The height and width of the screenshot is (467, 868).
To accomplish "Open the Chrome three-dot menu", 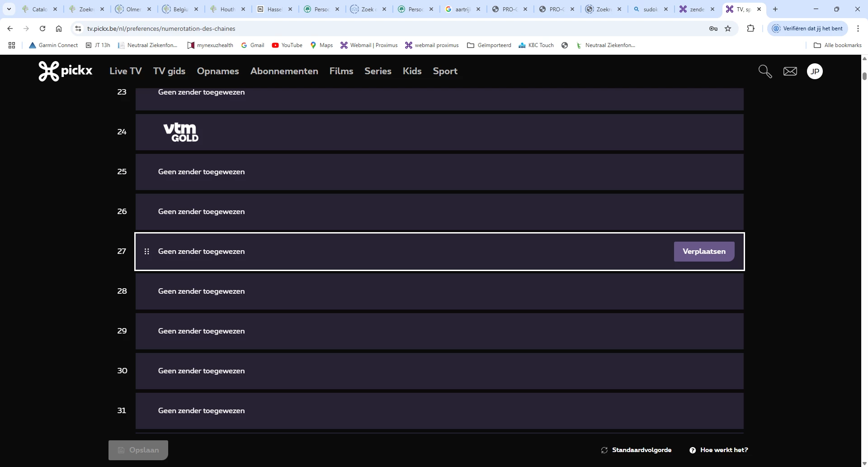I will [858, 29].
